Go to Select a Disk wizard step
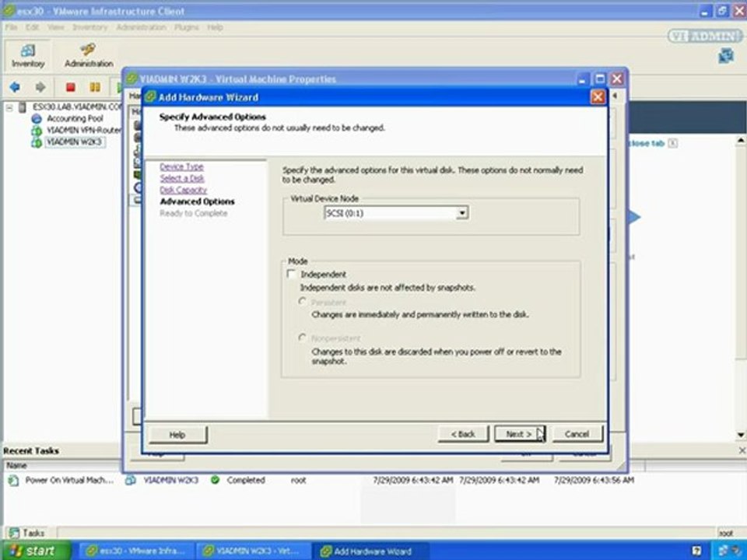This screenshot has height=560, width=747. click(x=182, y=178)
